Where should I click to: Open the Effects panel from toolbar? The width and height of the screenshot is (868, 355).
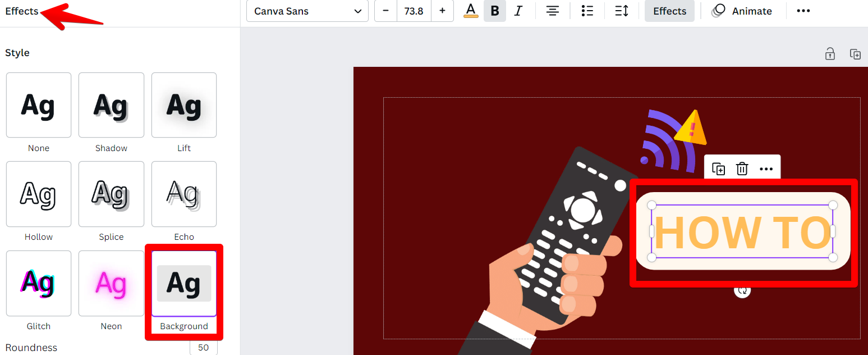(x=669, y=11)
